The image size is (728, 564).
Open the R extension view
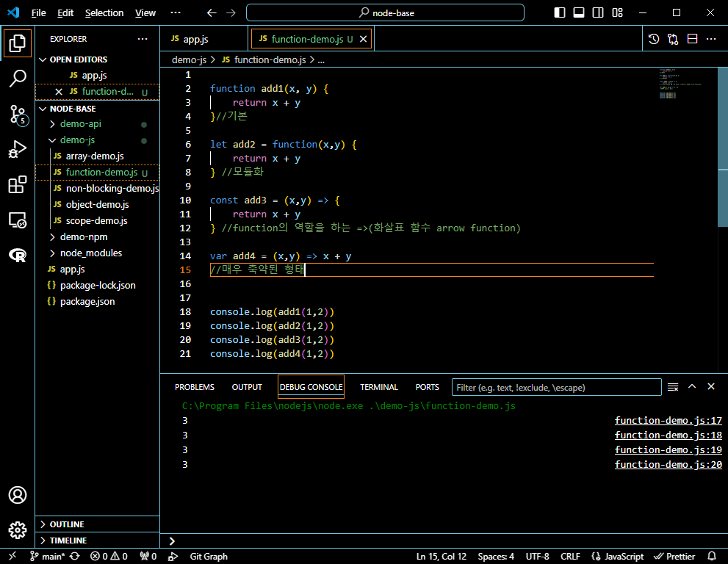17,255
